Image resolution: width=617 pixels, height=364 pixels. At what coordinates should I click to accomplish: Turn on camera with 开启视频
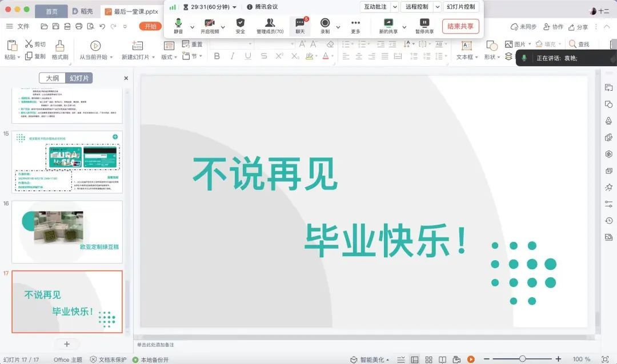(210, 25)
